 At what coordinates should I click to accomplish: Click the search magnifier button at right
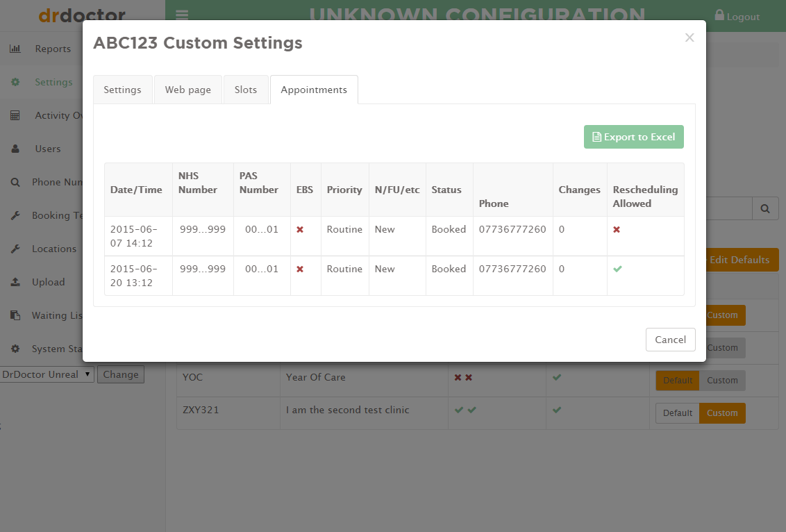point(765,208)
